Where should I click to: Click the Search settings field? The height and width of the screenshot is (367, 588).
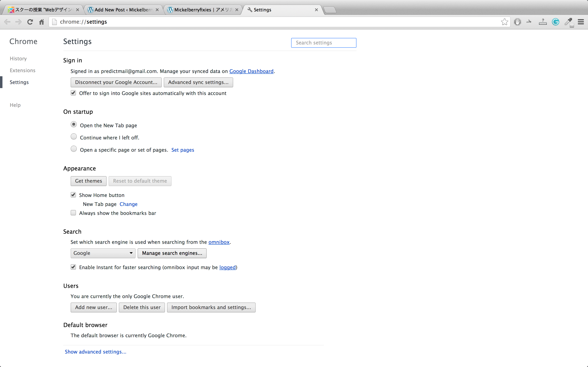(324, 43)
